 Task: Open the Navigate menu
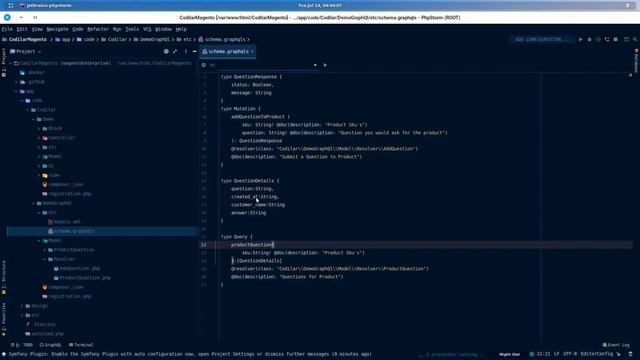(x=57, y=29)
